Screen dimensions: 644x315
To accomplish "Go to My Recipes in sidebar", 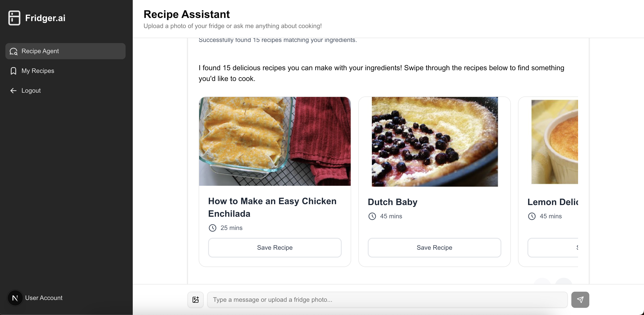I will point(38,71).
